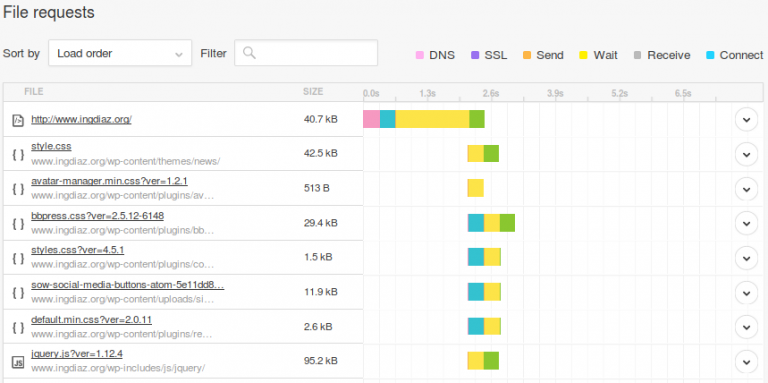The height and width of the screenshot is (383, 768).
Task: Click the braces icon beside avatar-manager.min.css
Action: [18, 189]
